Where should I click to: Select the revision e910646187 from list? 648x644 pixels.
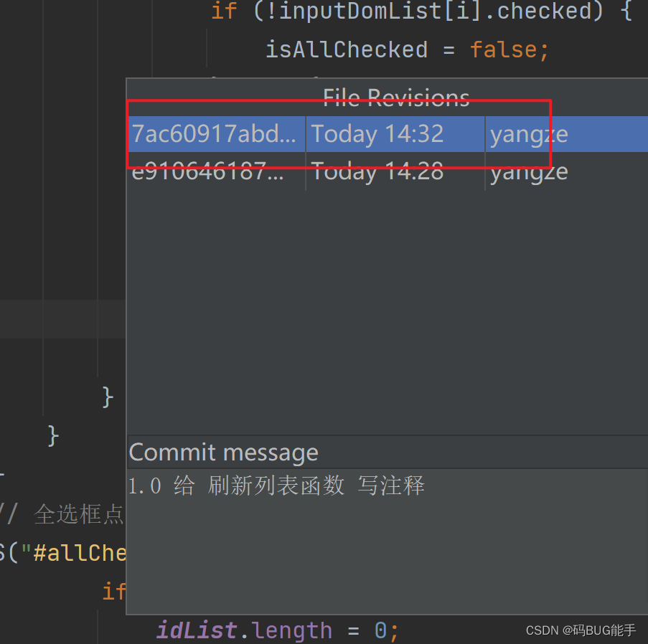pyautogui.click(x=214, y=171)
